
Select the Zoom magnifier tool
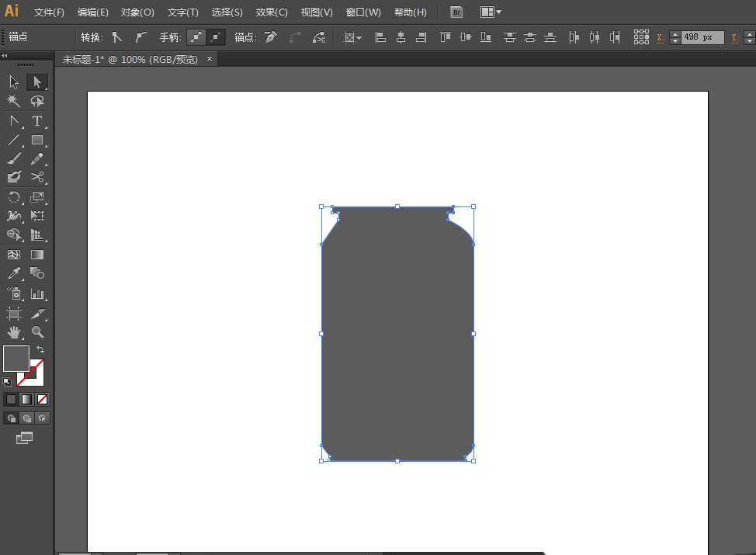tap(36, 332)
